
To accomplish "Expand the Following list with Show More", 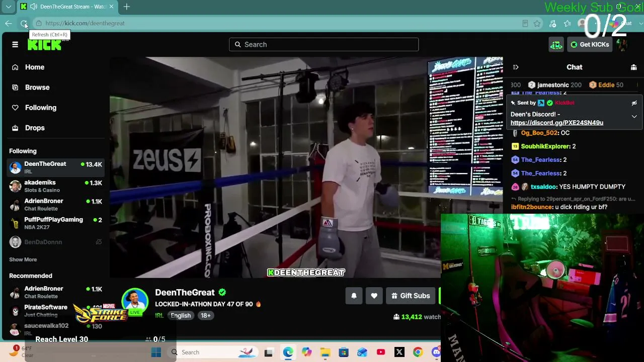I will point(23,260).
